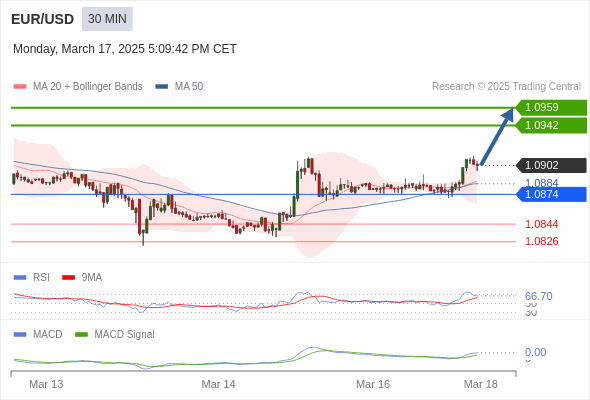
Task: Click the MACD value 0.00
Action: click(x=535, y=353)
